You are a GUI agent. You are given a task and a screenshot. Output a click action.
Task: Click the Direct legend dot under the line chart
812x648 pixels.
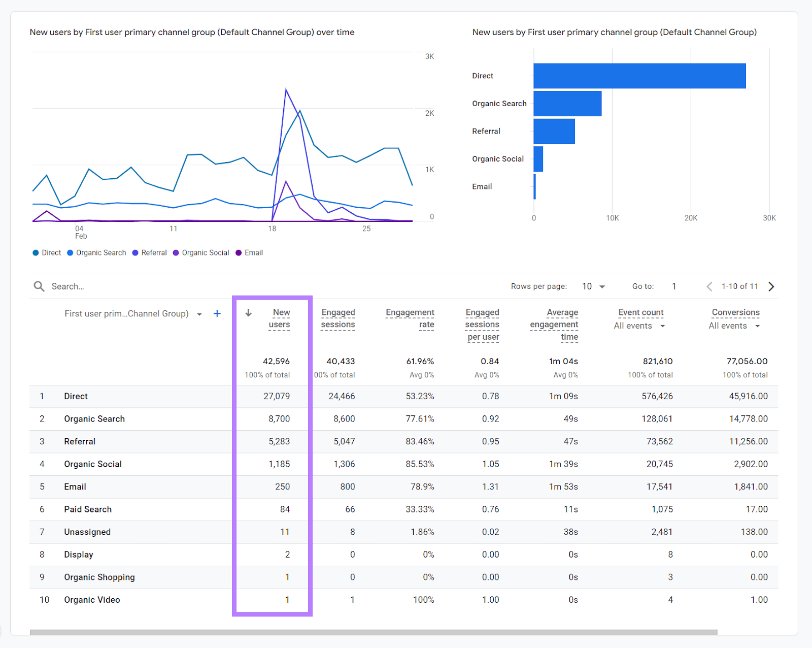36,252
